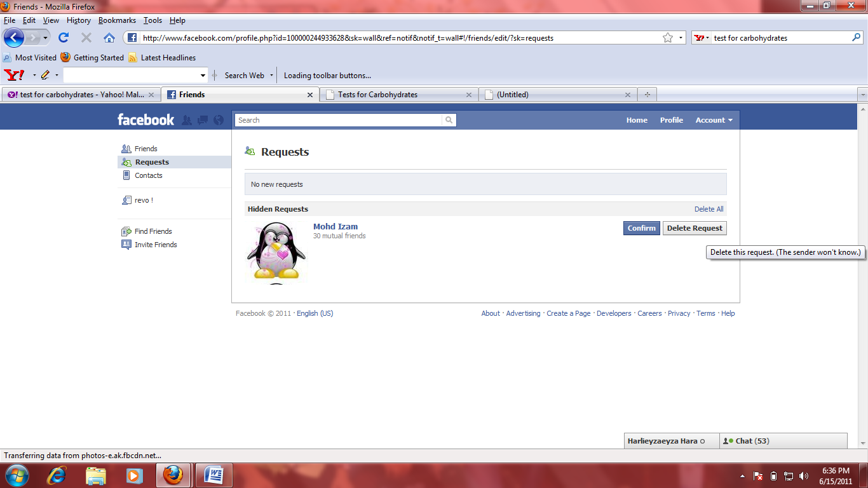868x488 pixels.
Task: Open the revo ! friend list
Action: pos(174,200)
